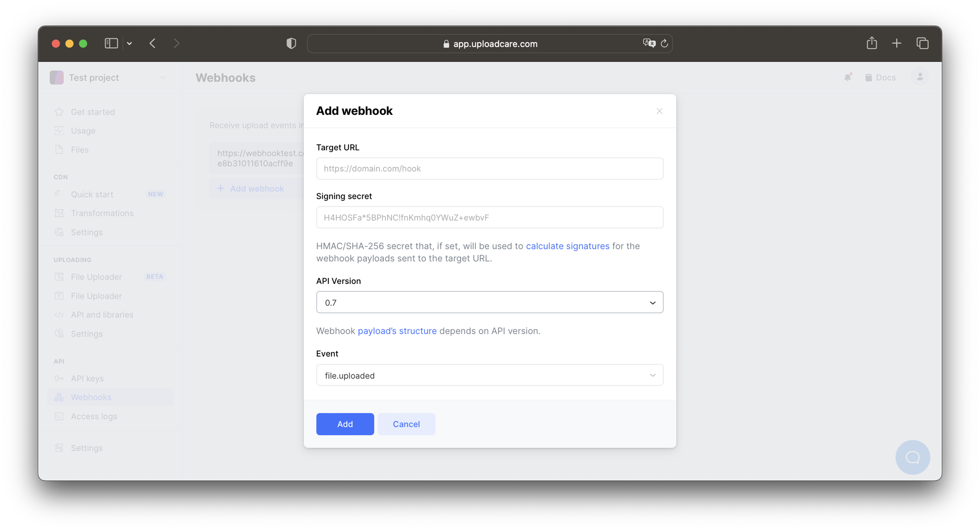Open the chat support bubble
Screen dimensions: 980x531
tap(912, 457)
